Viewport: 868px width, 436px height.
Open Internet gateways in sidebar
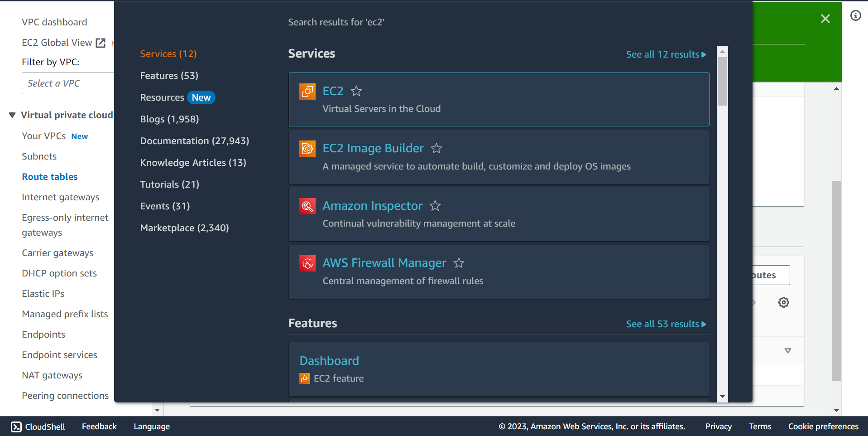coord(61,197)
